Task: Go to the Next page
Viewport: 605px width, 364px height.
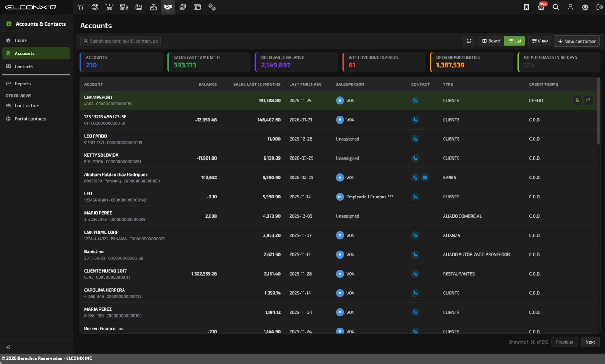Action: [x=590, y=342]
